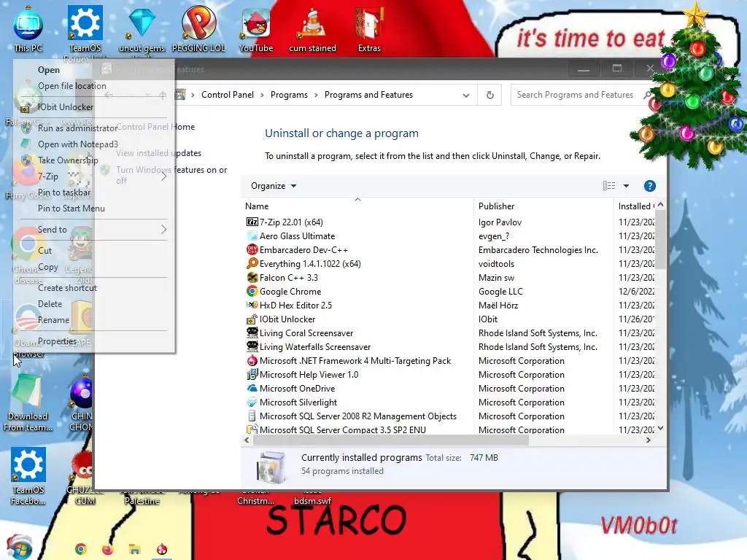Click the horizontal scrollbar thumb
This screenshot has width=747, height=560.
point(391,440)
